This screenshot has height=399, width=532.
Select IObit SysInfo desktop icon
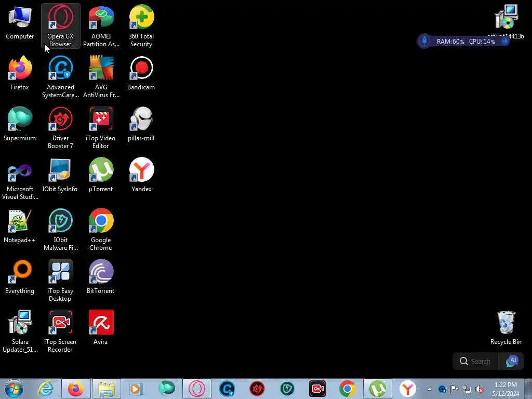coord(60,175)
